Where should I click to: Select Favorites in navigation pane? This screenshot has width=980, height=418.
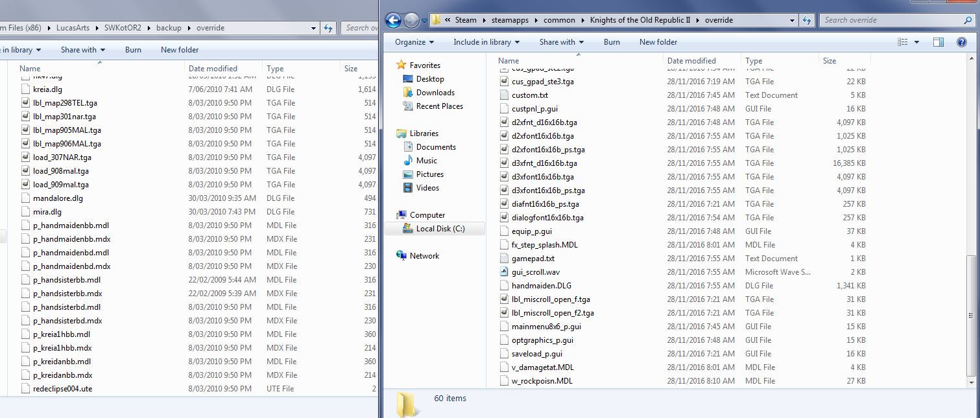[425, 65]
